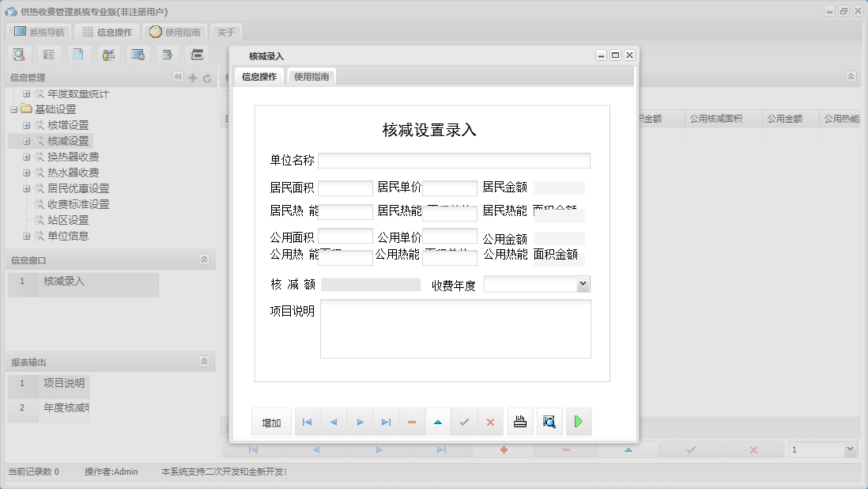Click inside the 单位名称 input field
This screenshot has width=868, height=489.
click(x=455, y=160)
